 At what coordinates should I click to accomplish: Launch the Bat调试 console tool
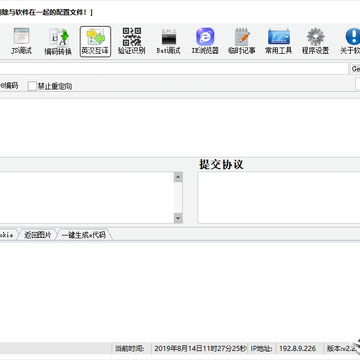tap(169, 42)
